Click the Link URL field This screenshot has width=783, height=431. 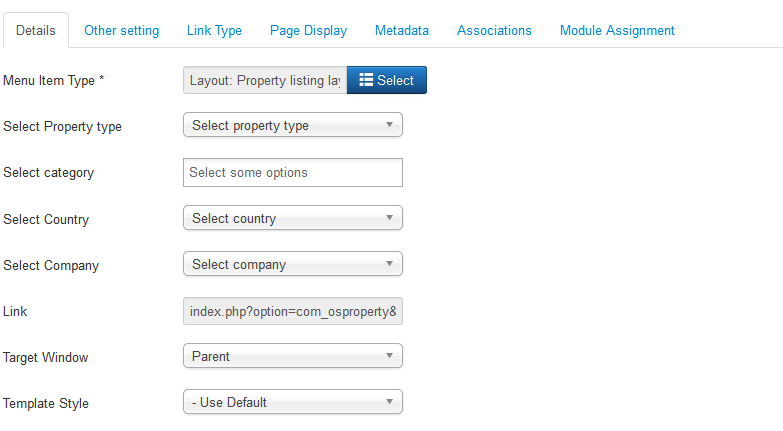coord(293,311)
